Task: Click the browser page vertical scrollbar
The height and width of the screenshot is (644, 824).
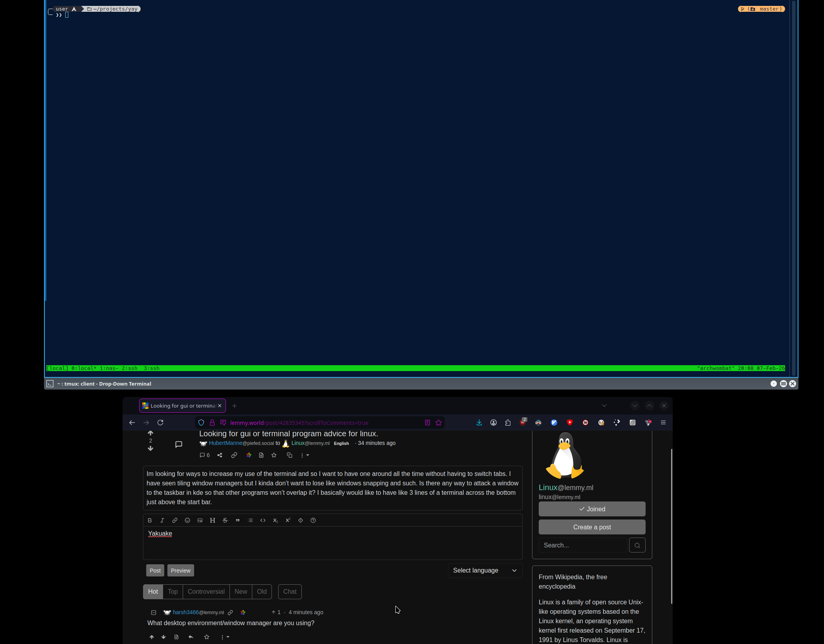Action: pos(672,526)
